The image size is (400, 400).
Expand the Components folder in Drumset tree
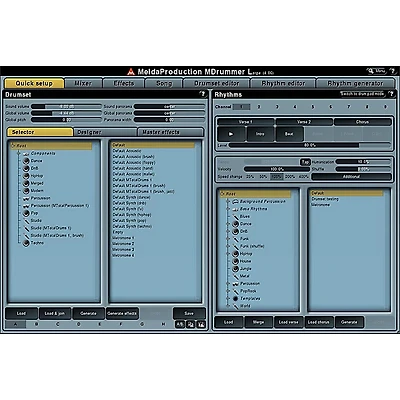point(19,154)
